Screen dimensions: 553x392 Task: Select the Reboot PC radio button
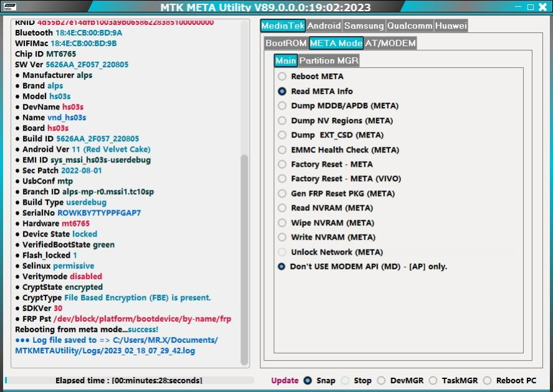pos(488,381)
